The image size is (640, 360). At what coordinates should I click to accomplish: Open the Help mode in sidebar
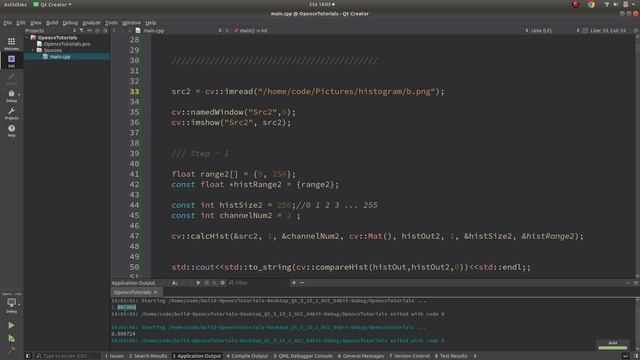pos(11,131)
